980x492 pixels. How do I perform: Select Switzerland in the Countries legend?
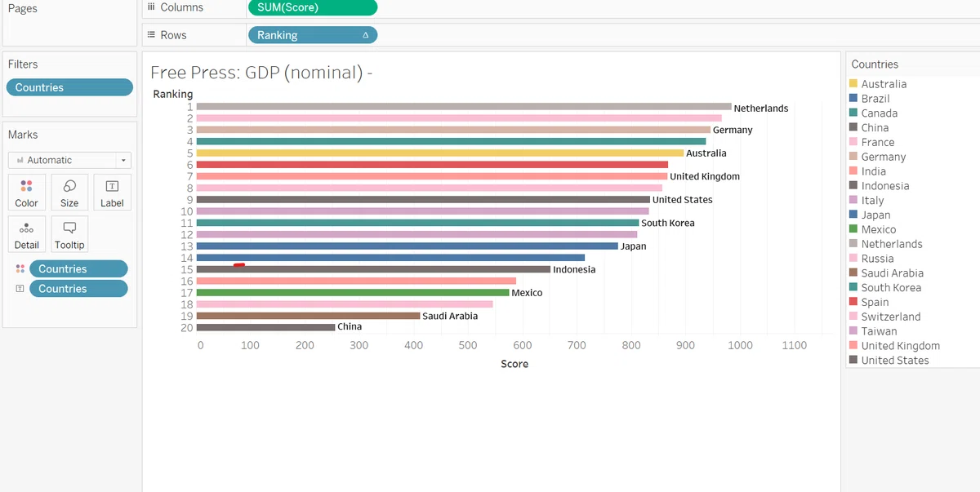(x=890, y=317)
